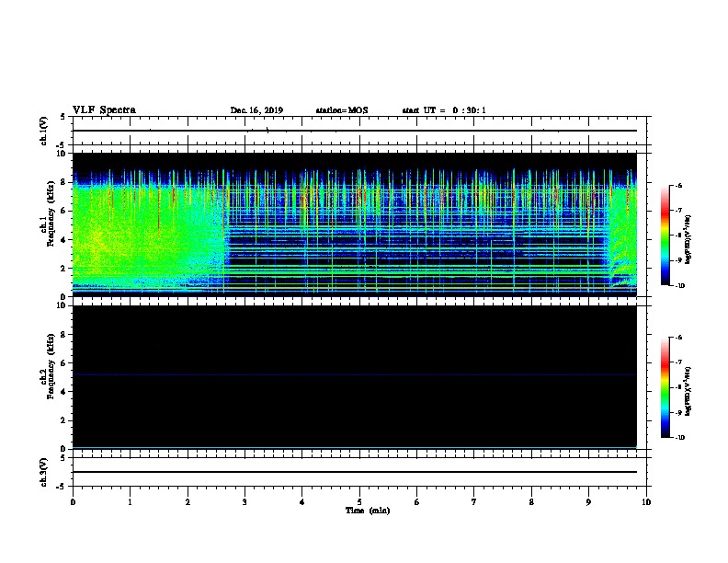Click the ch.1 spectrogram color bar
Screen dimensions: 728x563
click(665, 236)
